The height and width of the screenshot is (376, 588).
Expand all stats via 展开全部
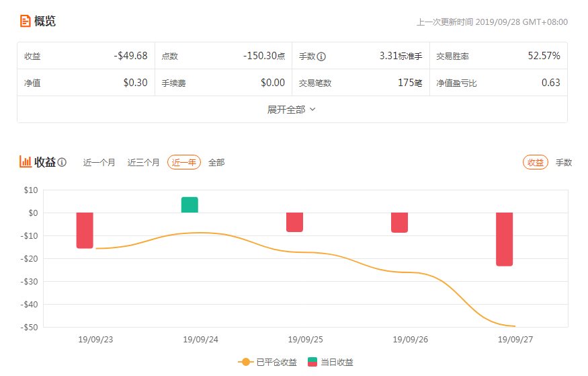click(x=292, y=110)
